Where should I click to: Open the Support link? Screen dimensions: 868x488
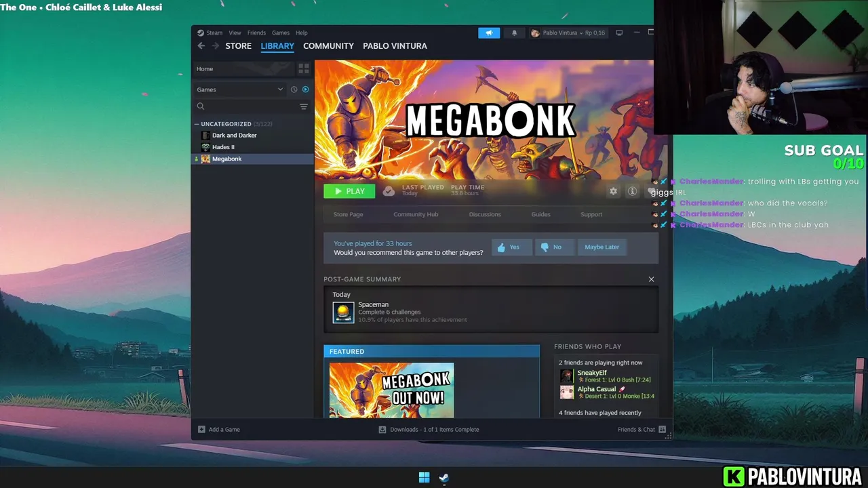591,214
